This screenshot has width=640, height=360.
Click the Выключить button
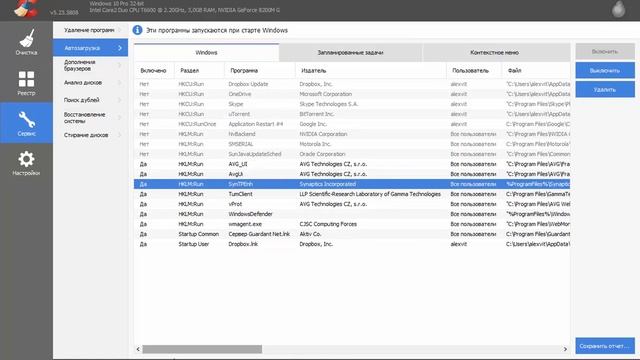pyautogui.click(x=605, y=71)
